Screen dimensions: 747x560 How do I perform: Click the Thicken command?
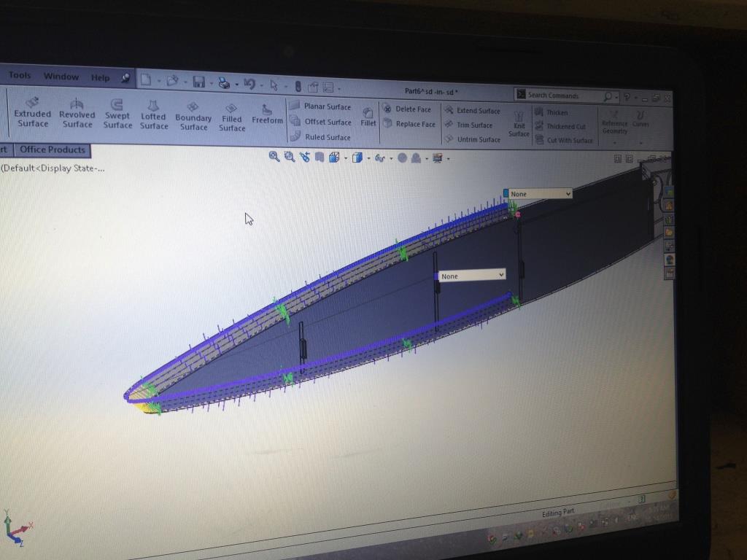pos(551,112)
